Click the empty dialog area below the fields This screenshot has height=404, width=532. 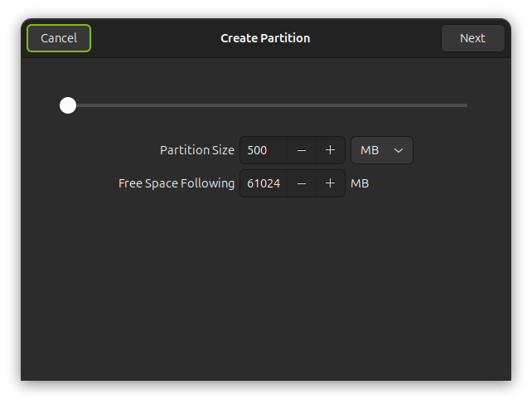pos(265,290)
